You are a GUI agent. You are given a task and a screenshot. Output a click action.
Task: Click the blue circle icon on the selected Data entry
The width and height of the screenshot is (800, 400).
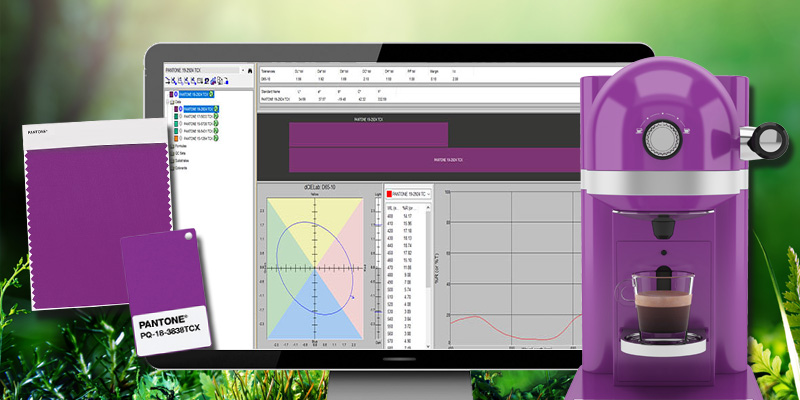(181, 109)
